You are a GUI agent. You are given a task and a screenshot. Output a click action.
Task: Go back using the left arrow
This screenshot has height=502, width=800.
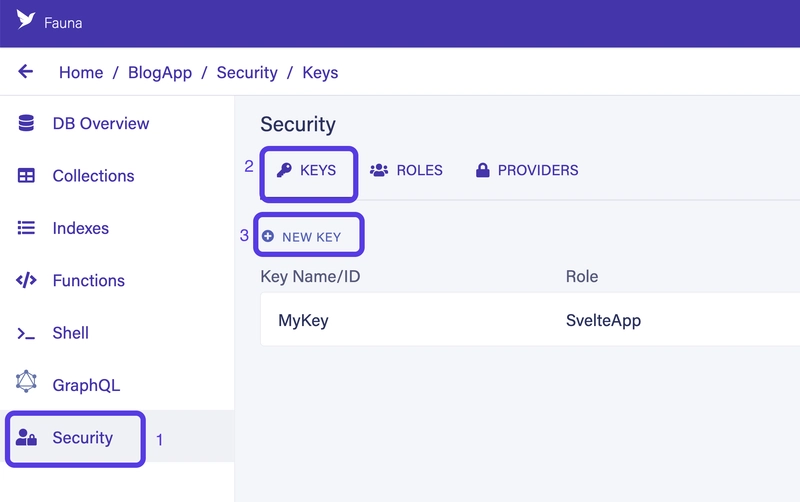click(26, 71)
